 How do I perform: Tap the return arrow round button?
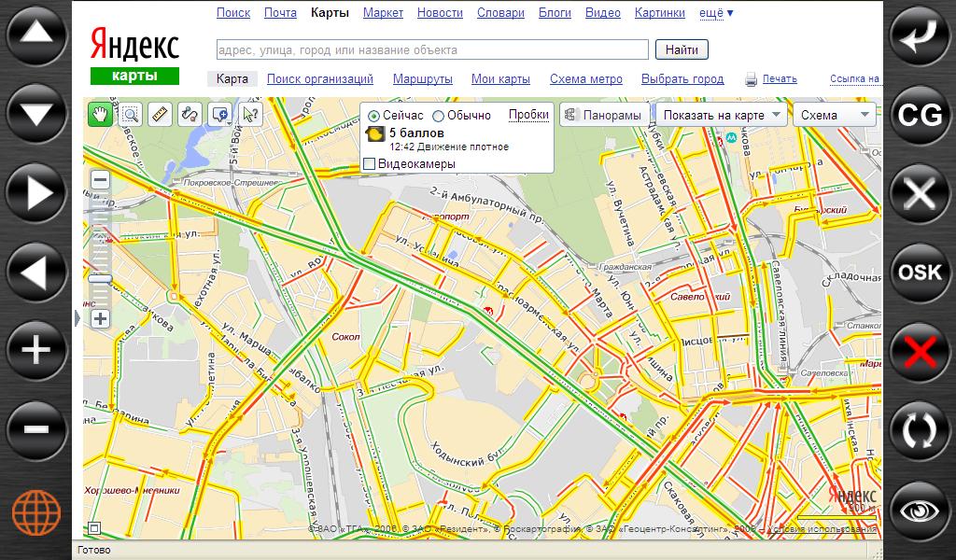[x=920, y=35]
